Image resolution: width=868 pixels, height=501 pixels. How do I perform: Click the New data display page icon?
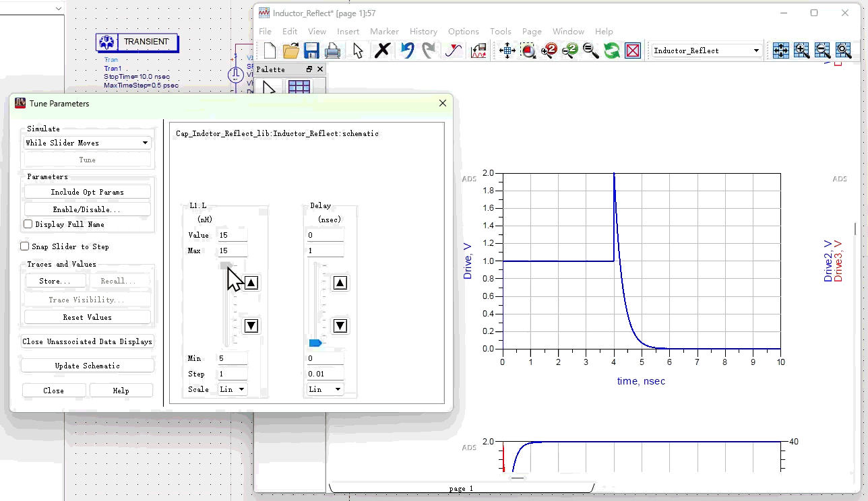click(x=270, y=51)
